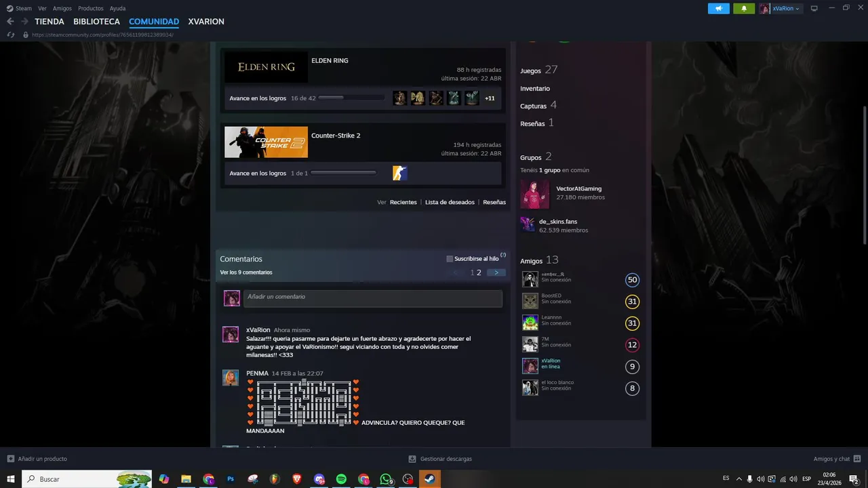Open the Counter-Strike 2 game banner
Viewport: 868px width, 488px height.
[x=266, y=142]
